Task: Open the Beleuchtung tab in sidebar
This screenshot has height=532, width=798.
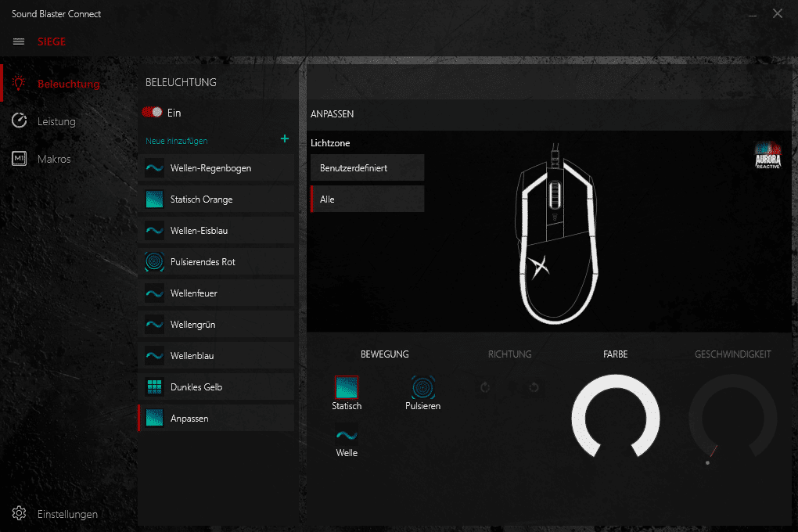Action: [68, 84]
